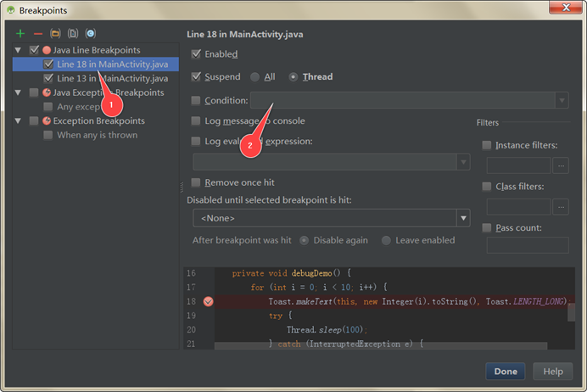This screenshot has height=392, width=587.
Task: Click the Group by file icon
Action: [x=73, y=33]
